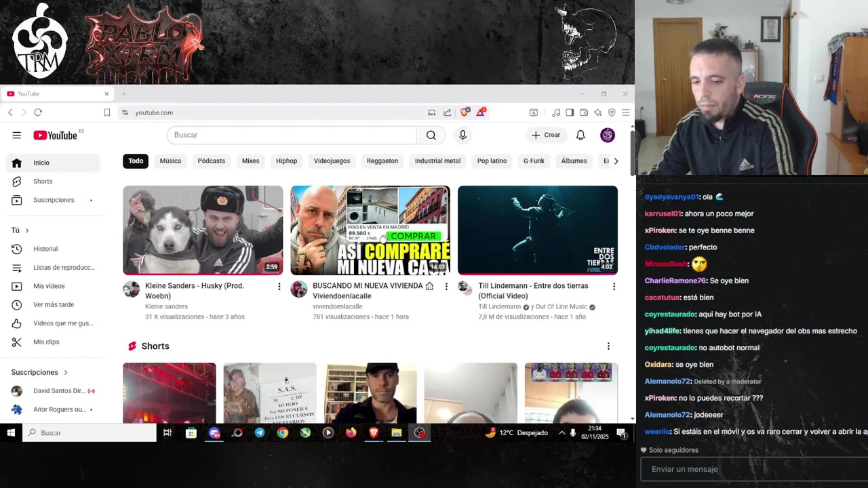Select the Música filter chip

pos(170,161)
